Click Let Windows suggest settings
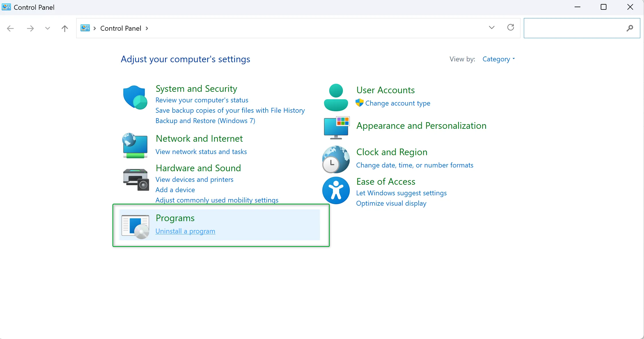The height and width of the screenshot is (339, 644). pyautogui.click(x=401, y=193)
